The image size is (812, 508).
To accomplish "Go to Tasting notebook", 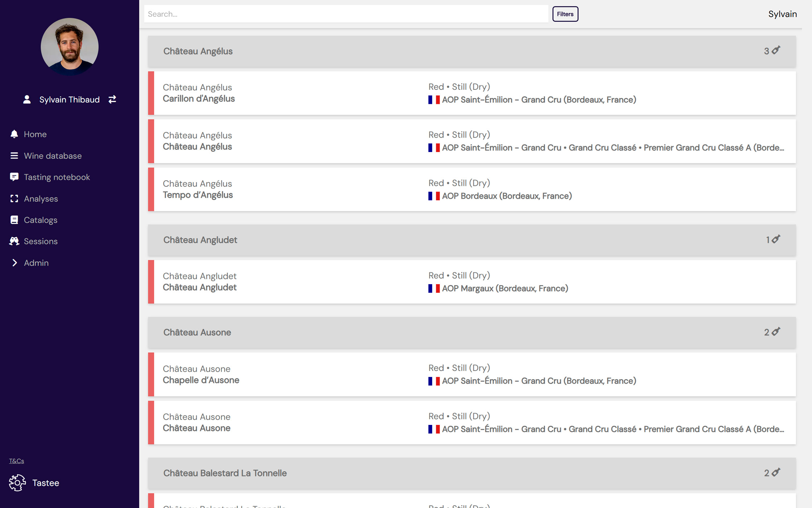I will pyautogui.click(x=57, y=177).
